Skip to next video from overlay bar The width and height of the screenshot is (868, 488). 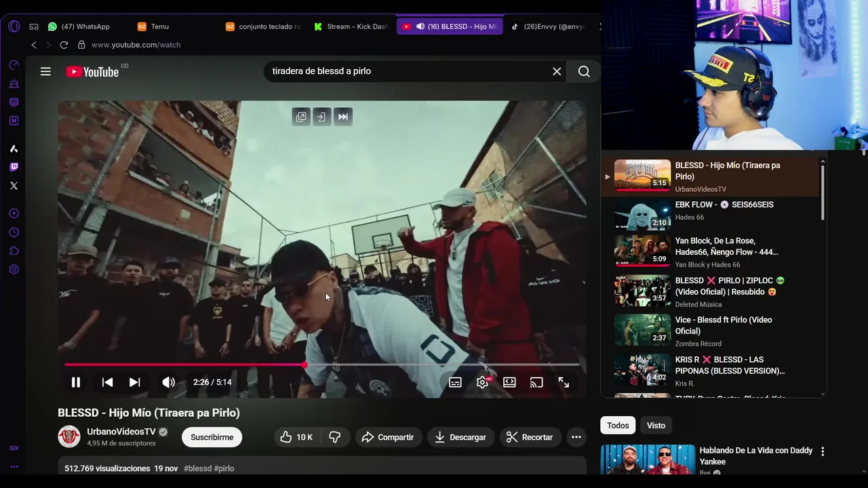coord(343,117)
